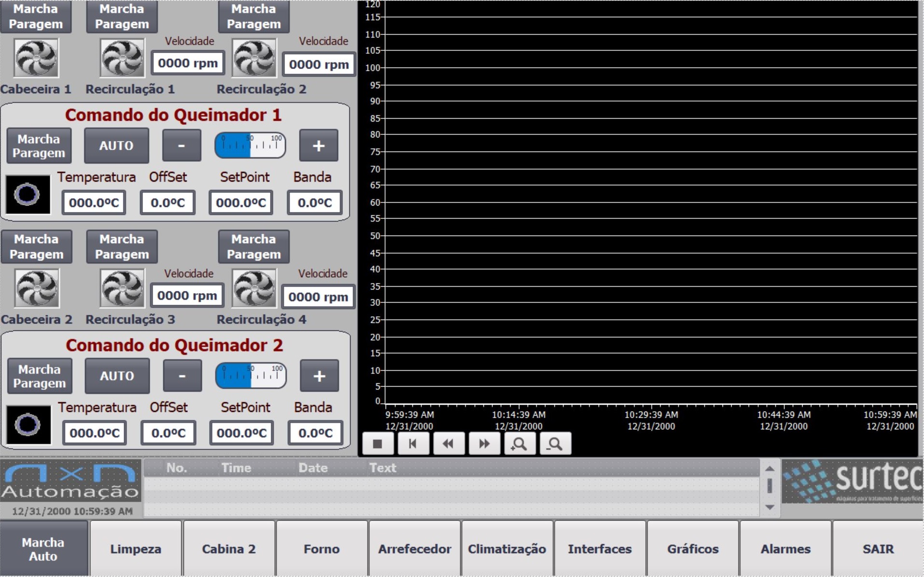Click the Queimador 1 output gauge bar
This screenshot has width=924, height=577.
250,145
